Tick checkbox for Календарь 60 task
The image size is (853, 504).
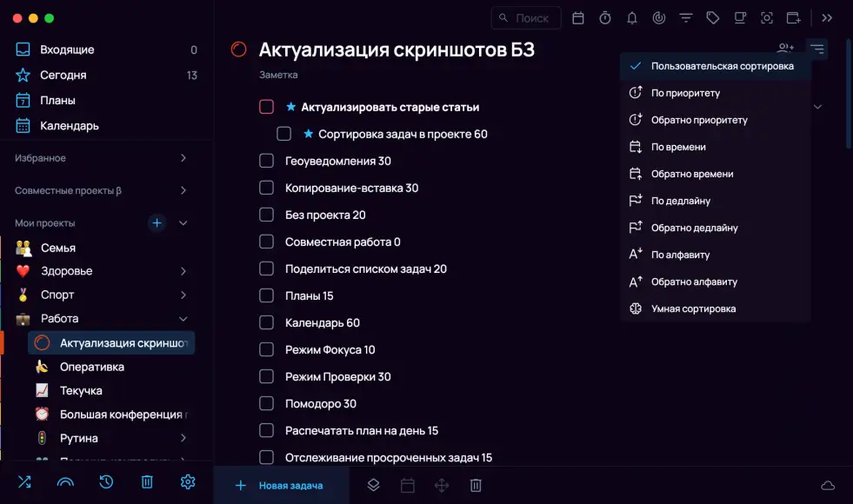click(267, 323)
